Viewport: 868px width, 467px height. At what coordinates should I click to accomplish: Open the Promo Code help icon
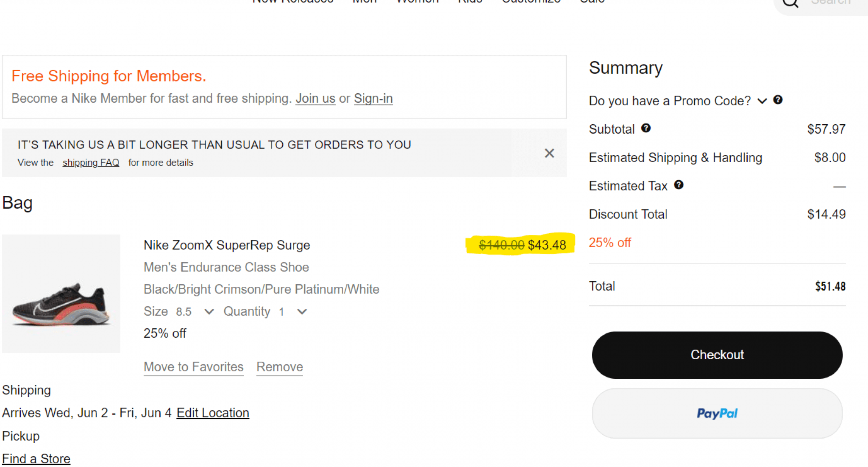click(778, 100)
